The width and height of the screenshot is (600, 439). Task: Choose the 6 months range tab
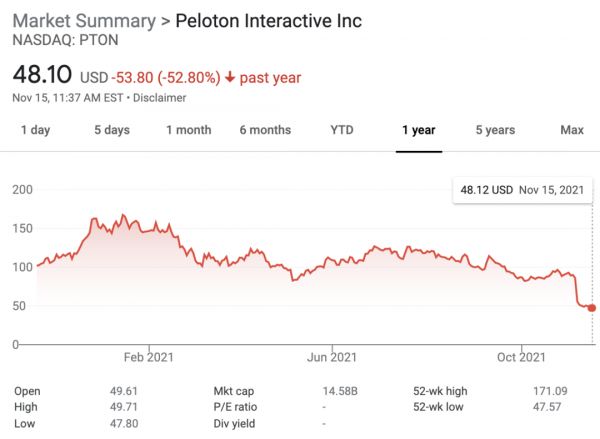(x=265, y=130)
